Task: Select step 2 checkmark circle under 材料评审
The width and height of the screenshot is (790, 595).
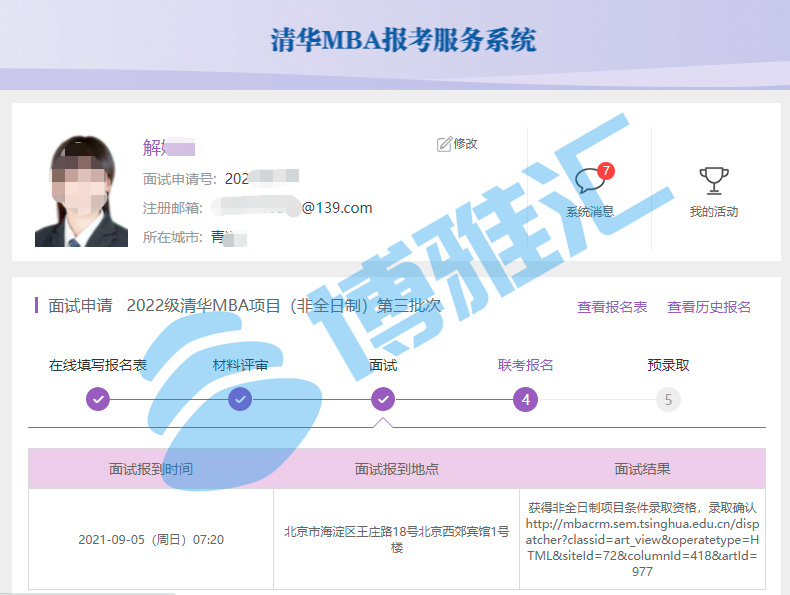Action: [240, 400]
